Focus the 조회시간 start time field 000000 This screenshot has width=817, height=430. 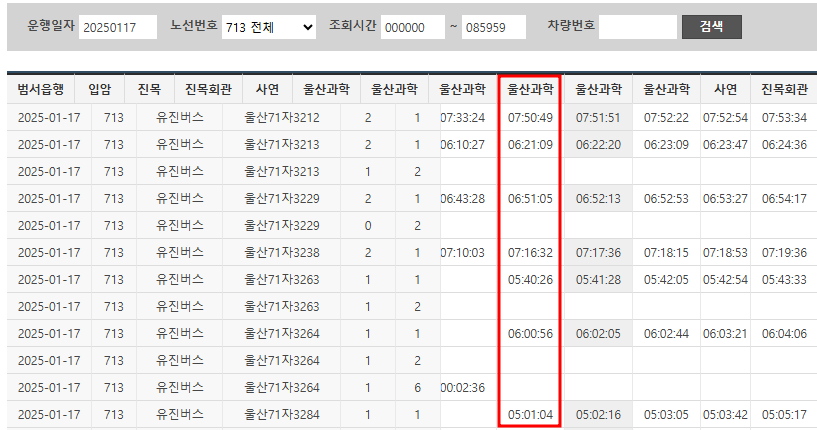tap(412, 27)
